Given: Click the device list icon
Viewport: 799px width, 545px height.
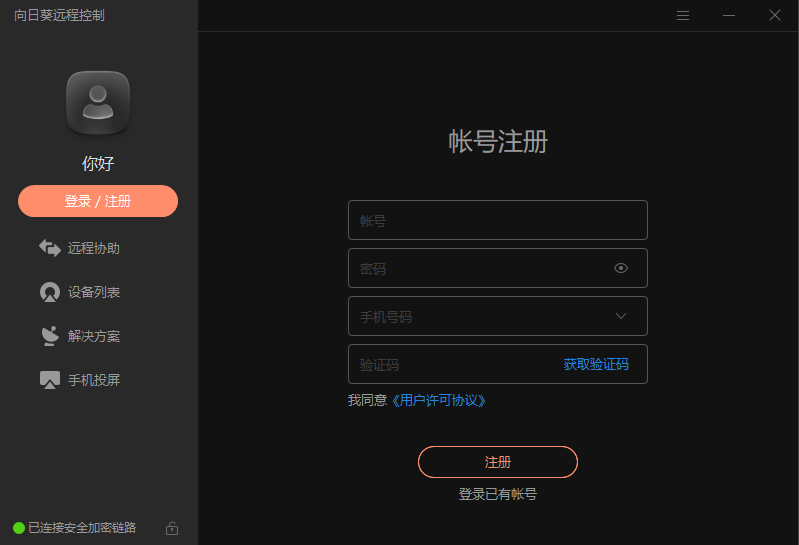Looking at the screenshot, I should point(50,292).
